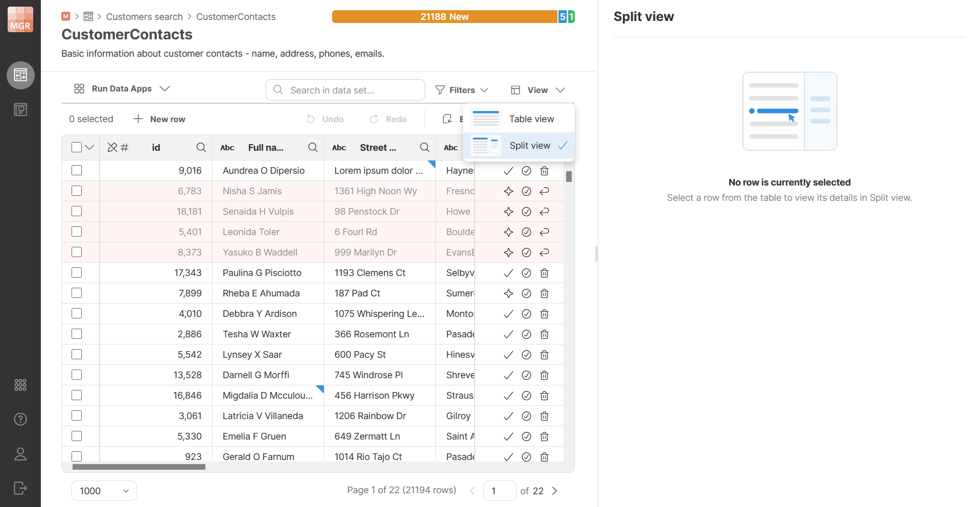Click the search icon in id column
Screen dimensions: 980x507
coord(201,147)
